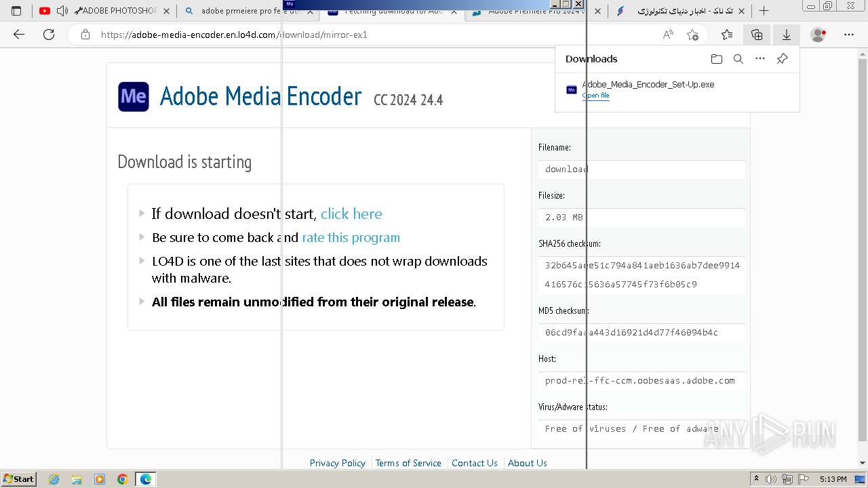Open Edge Settings and more menu
The image size is (868, 488).
click(849, 35)
